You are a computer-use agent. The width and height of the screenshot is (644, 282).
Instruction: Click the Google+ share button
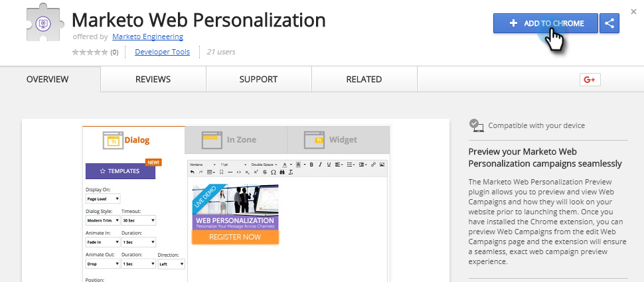[x=590, y=80]
